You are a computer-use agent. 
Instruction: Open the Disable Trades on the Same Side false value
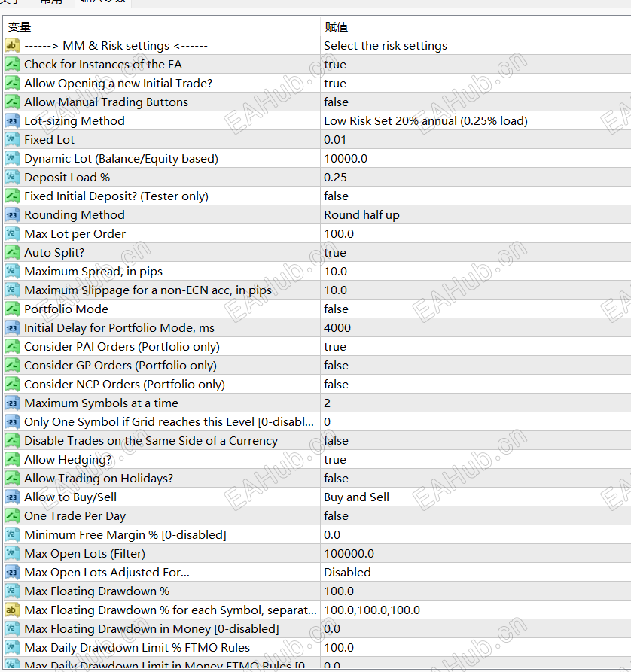(336, 440)
